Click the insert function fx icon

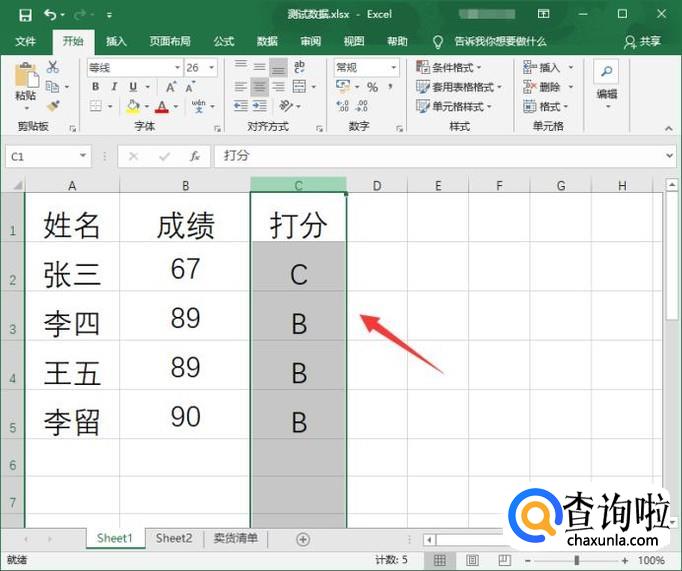click(194, 157)
